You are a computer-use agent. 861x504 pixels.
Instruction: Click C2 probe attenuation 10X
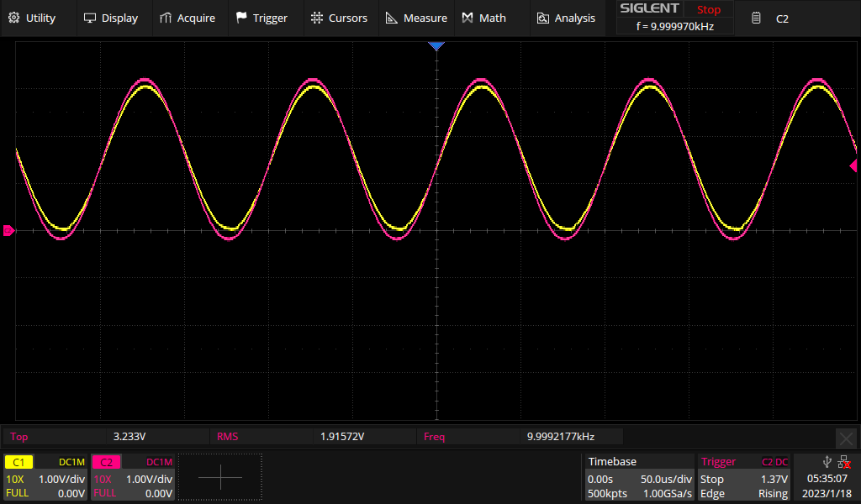(103, 479)
